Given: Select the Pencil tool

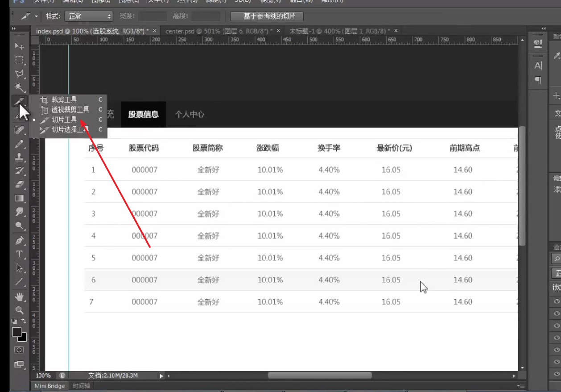Looking at the screenshot, I should pyautogui.click(x=19, y=144).
